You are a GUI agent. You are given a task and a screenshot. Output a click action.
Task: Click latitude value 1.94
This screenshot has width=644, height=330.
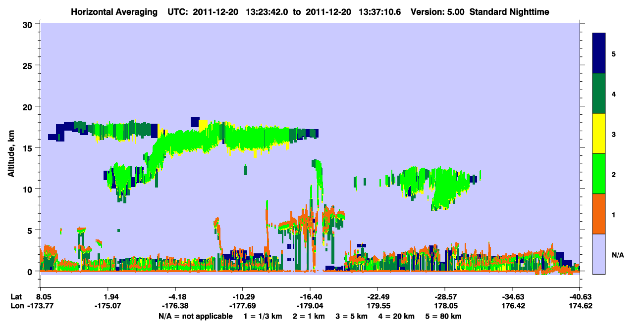[109, 297]
